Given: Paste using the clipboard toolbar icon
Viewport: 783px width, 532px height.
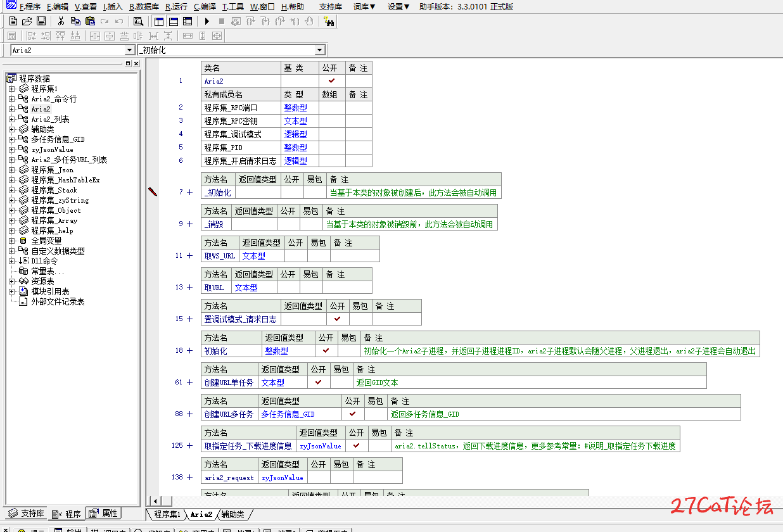Looking at the screenshot, I should 90,21.
